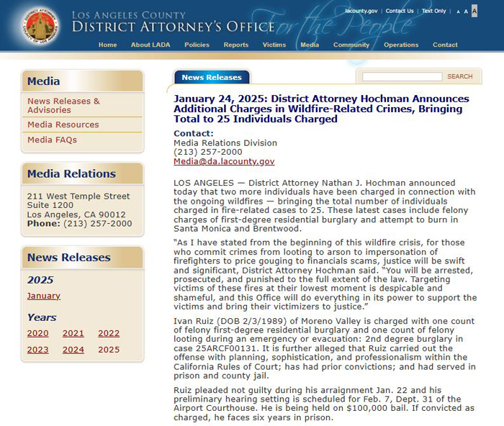The height and width of the screenshot is (426, 504).
Task: Email Media@da.lacounty.gov link
Action: click(x=224, y=161)
